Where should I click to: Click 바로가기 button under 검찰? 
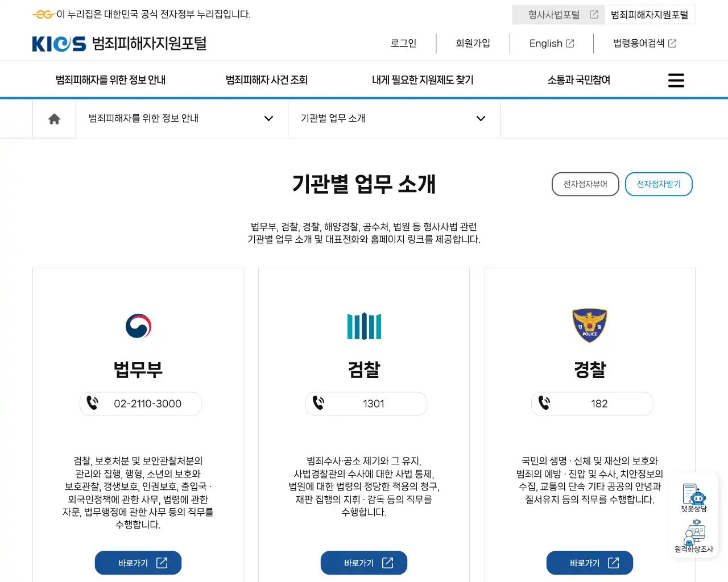(x=364, y=563)
